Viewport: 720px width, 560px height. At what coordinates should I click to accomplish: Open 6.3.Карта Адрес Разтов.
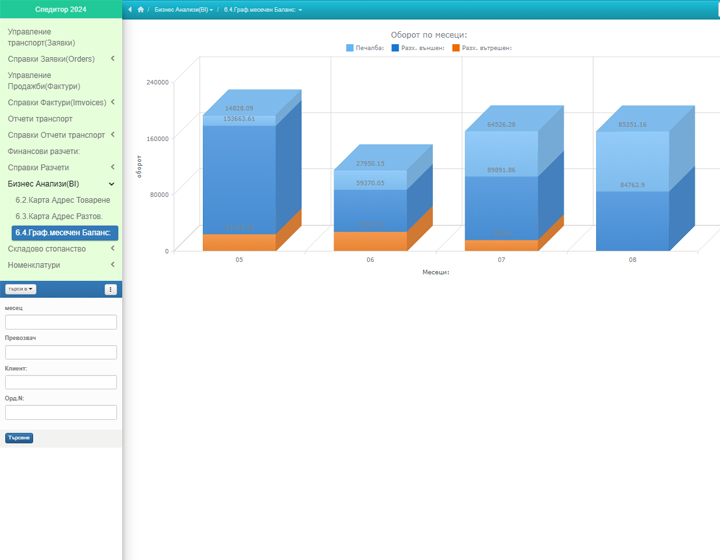[x=59, y=216]
